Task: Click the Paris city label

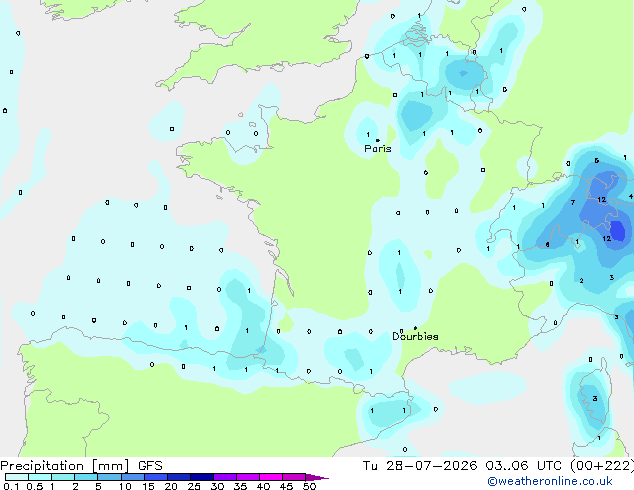Action: [378, 149]
